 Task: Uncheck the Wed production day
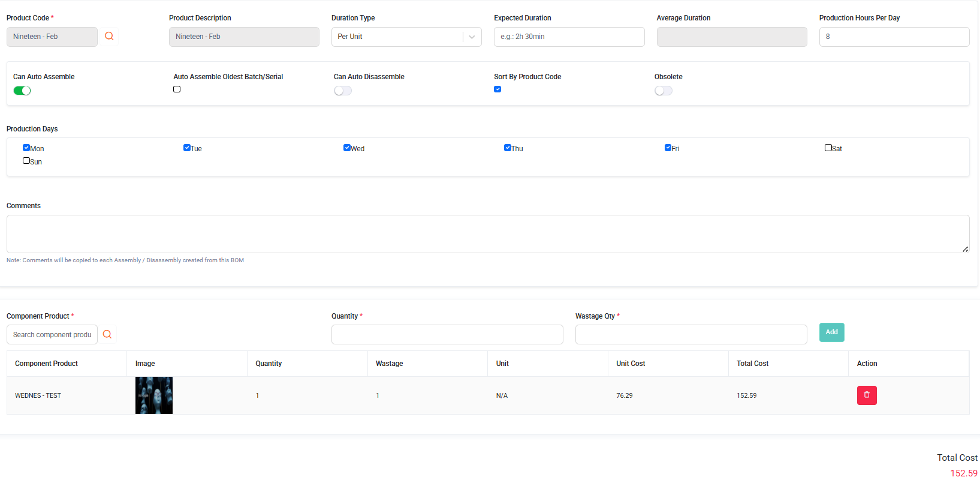[347, 148]
